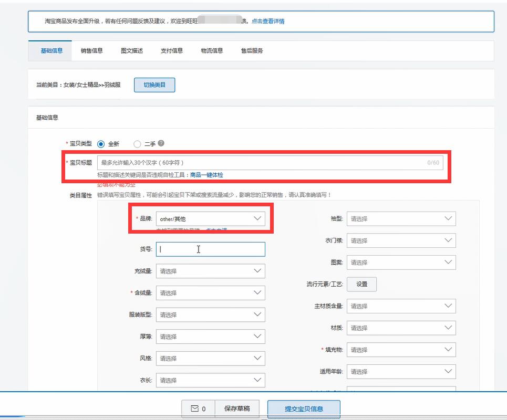507x420 pixels.
Task: Select the 二手 radio button
Action: 138,144
